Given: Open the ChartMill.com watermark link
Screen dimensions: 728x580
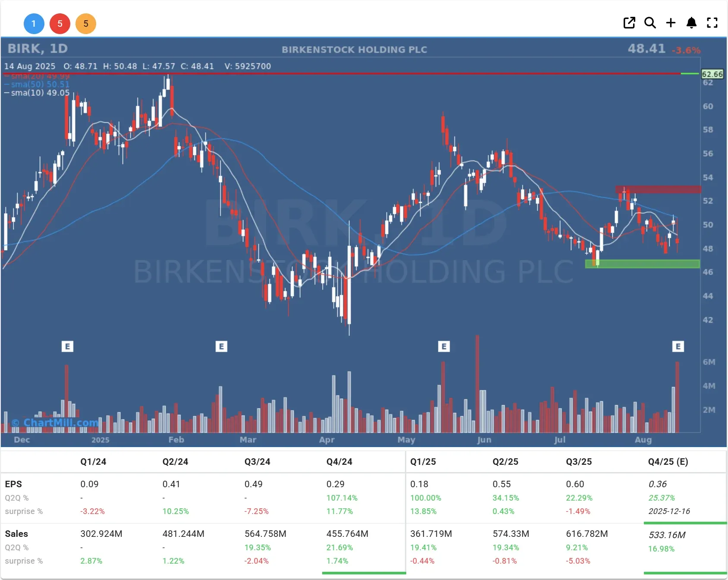Looking at the screenshot, I should [x=56, y=422].
